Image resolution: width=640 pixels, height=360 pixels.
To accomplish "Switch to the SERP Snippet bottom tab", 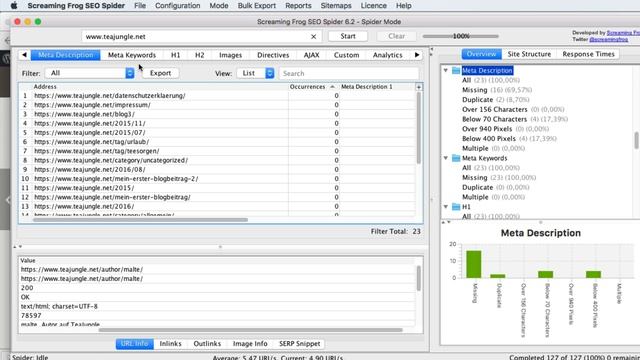I will click(300, 344).
